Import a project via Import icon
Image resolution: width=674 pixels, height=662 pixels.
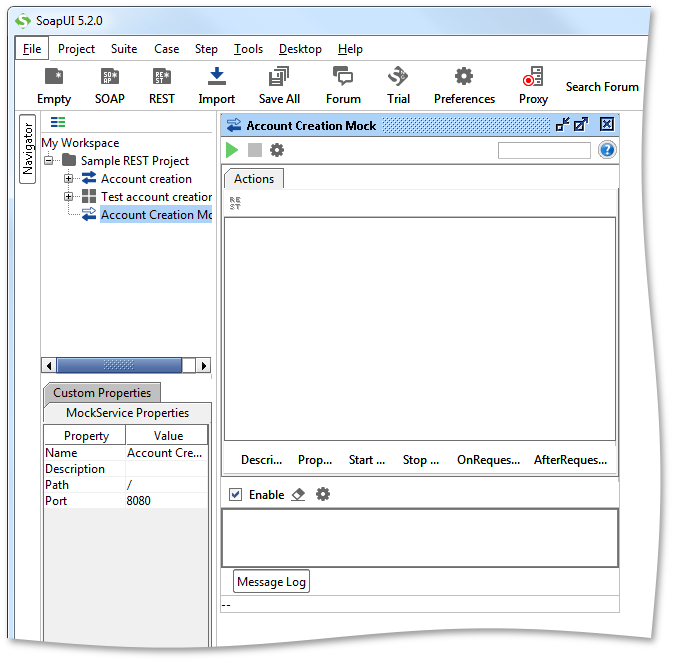pos(217,86)
